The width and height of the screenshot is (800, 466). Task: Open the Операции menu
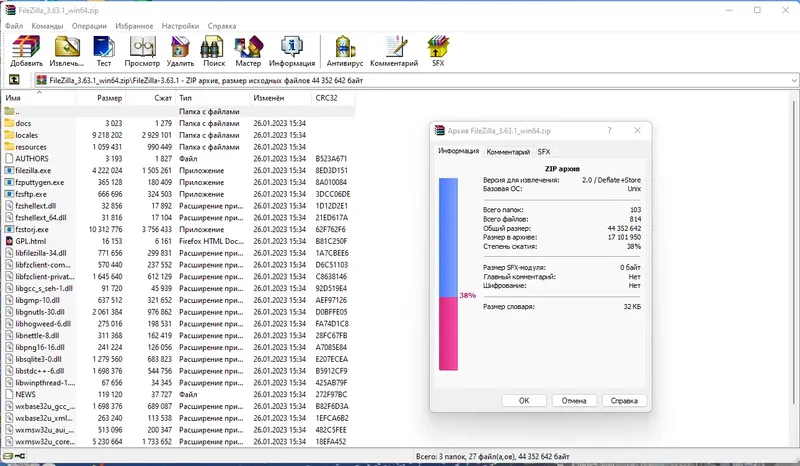[89, 26]
